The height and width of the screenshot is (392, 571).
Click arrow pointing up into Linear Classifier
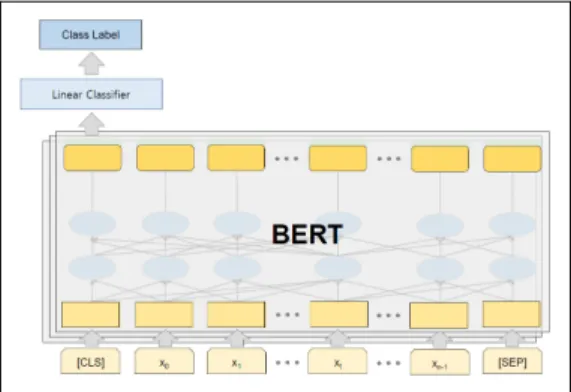(x=91, y=124)
